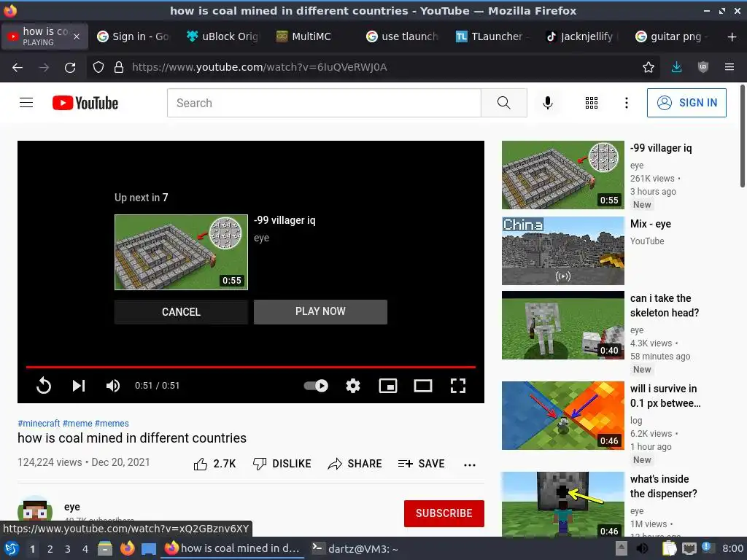Open Firefox downloads panel
Screen dimensions: 747x560
[x=676, y=67]
